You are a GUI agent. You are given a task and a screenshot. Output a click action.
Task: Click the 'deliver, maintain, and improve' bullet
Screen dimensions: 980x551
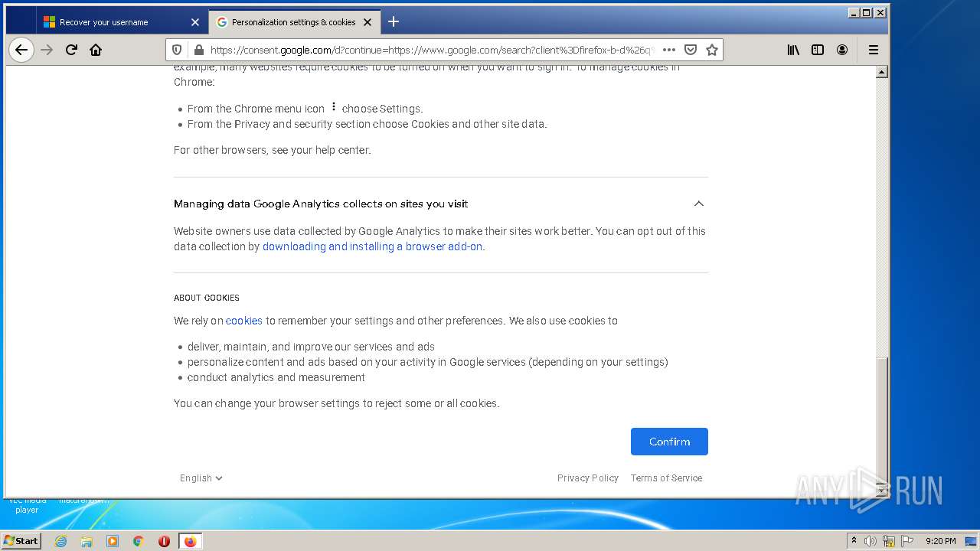coord(311,347)
